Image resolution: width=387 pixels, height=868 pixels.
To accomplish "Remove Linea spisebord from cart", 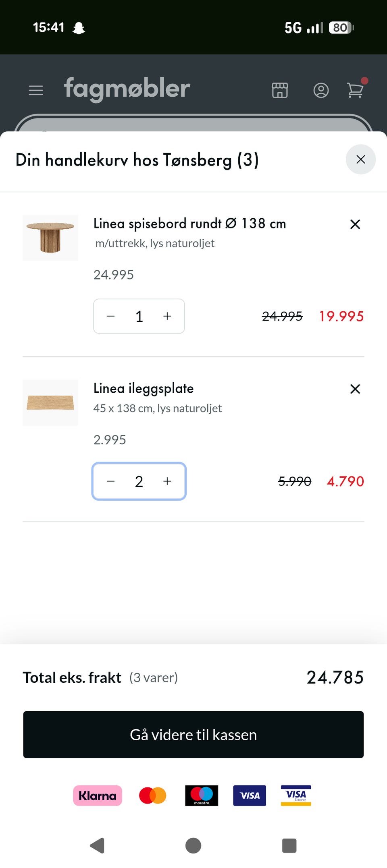I will 355,224.
